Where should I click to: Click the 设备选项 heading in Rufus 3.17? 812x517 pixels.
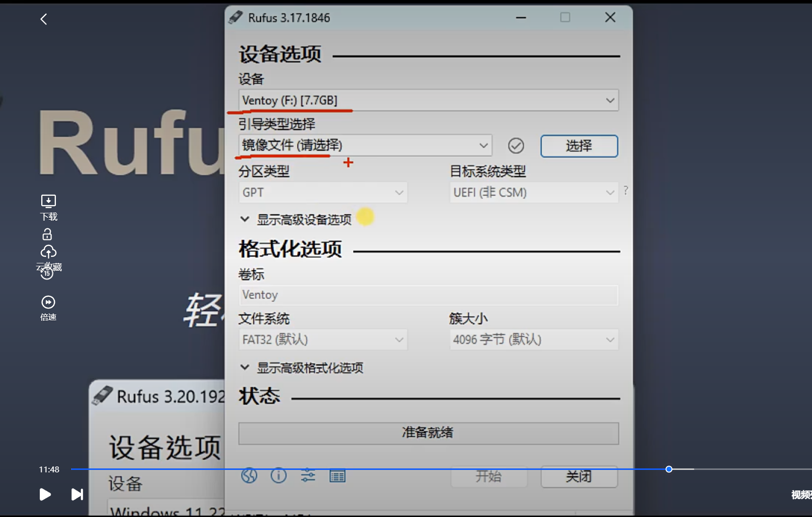coord(280,54)
